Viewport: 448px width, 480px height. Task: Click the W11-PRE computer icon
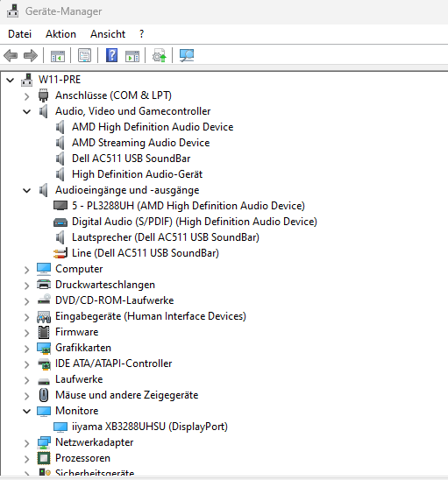click(x=26, y=80)
